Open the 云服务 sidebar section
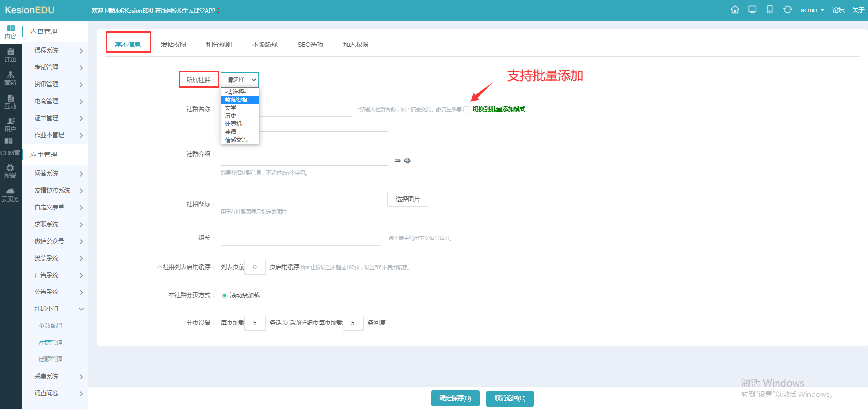 point(10,195)
